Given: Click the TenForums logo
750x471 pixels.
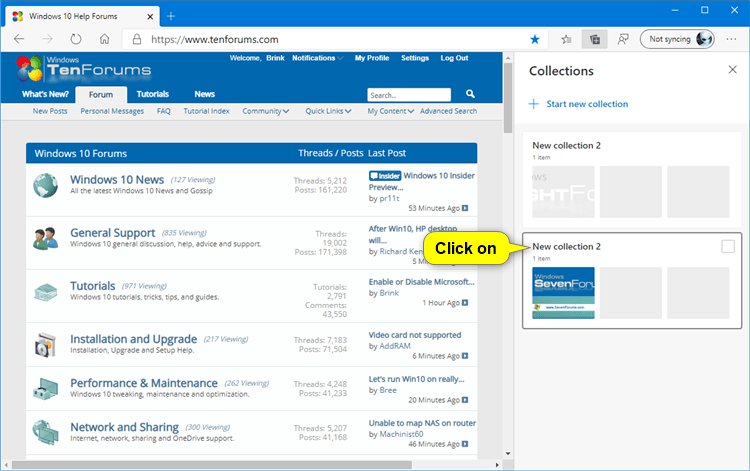Looking at the screenshot, I should [x=84, y=69].
